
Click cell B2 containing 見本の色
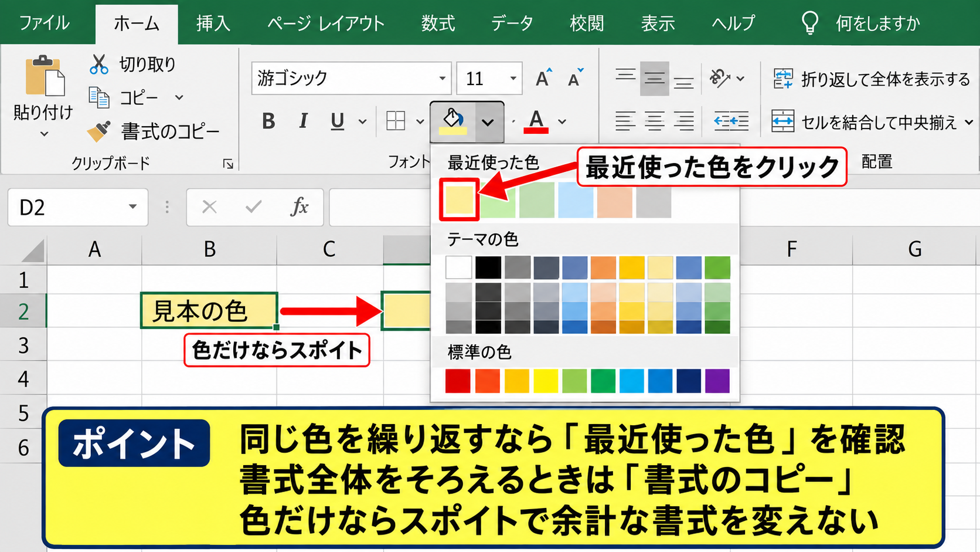209,311
